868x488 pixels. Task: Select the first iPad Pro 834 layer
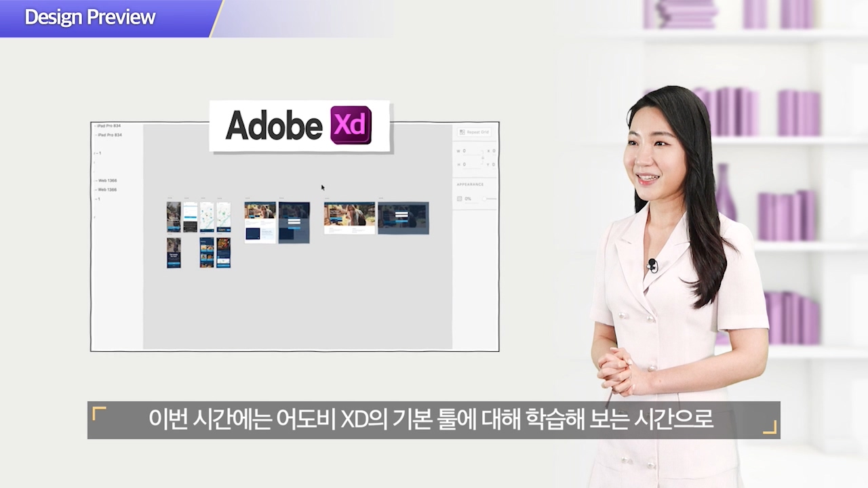109,126
